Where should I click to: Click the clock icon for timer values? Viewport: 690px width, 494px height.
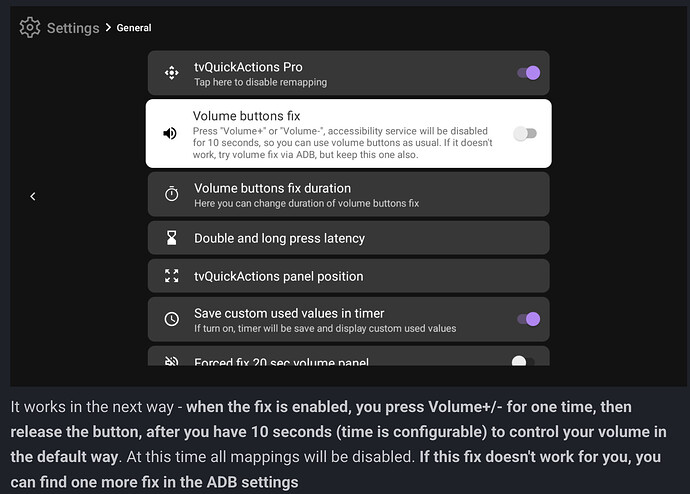pos(171,319)
